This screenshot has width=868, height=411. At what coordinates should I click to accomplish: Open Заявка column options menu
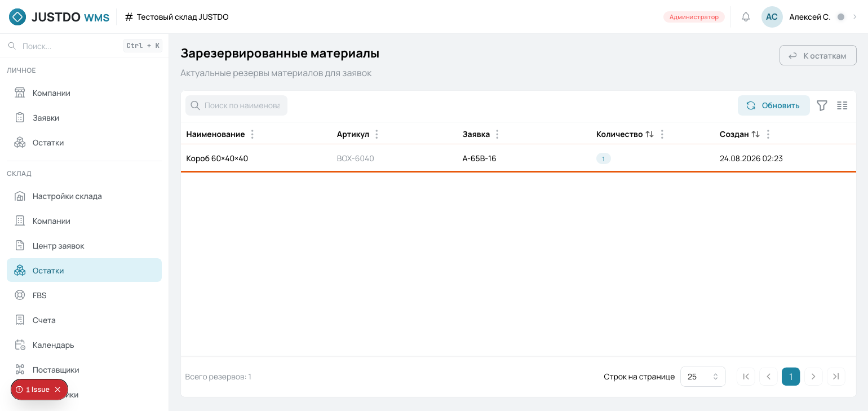(497, 134)
